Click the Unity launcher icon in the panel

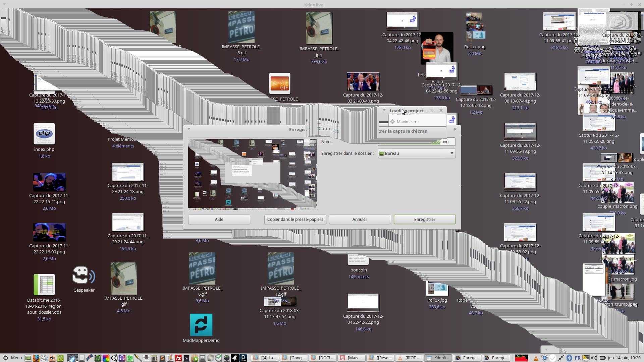pyautogui.click(x=114, y=358)
